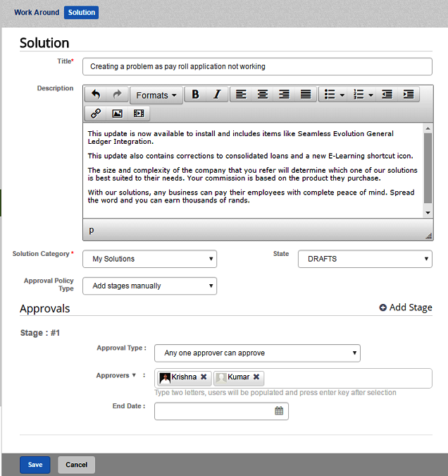This screenshot has width=448, height=476.
Task: Click the 'p' element path in editor
Action: pos(92,230)
